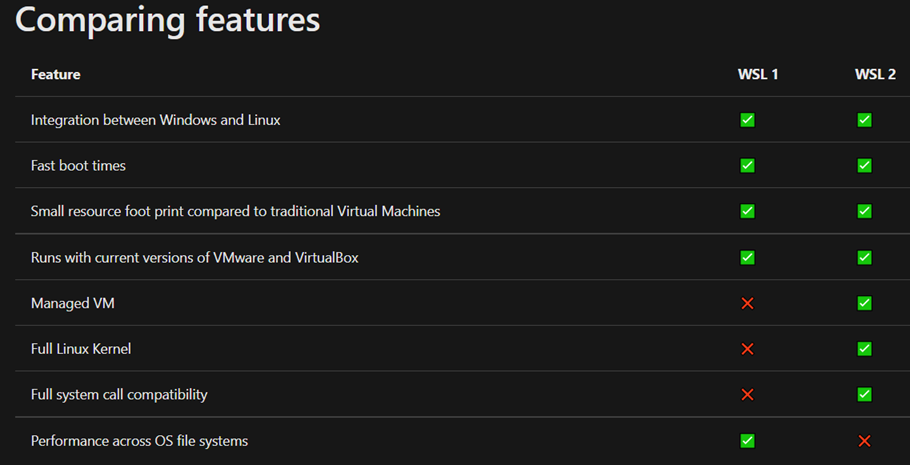Click the WSL 1 checkmark for Performance across OS file systems

(x=748, y=441)
